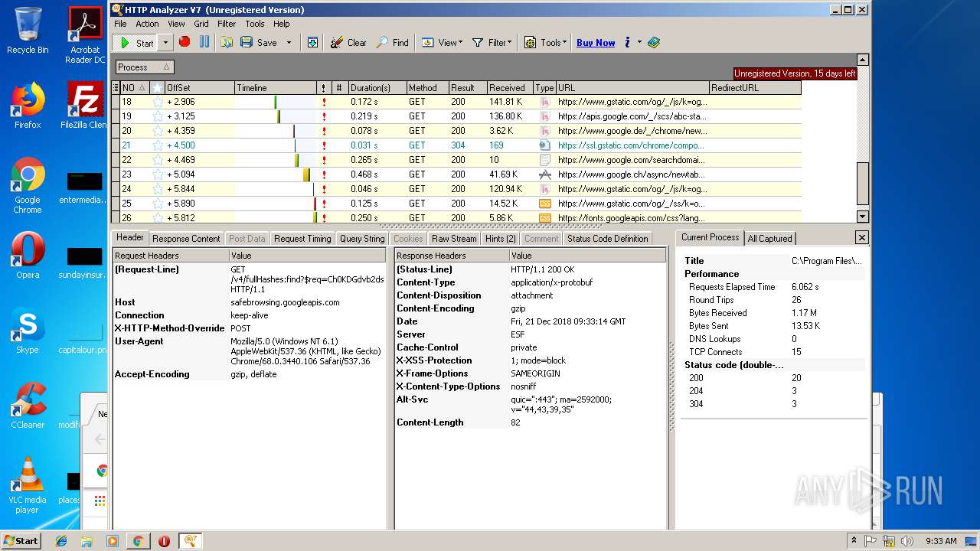Image resolution: width=980 pixels, height=551 pixels.
Task: Click the grid scrollbar up arrow
Action: coord(863,60)
